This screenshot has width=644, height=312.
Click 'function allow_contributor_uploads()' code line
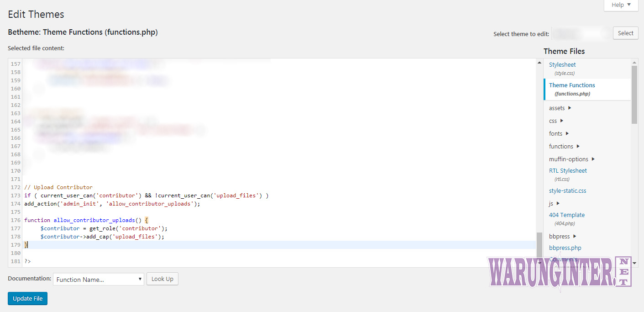tap(86, 220)
